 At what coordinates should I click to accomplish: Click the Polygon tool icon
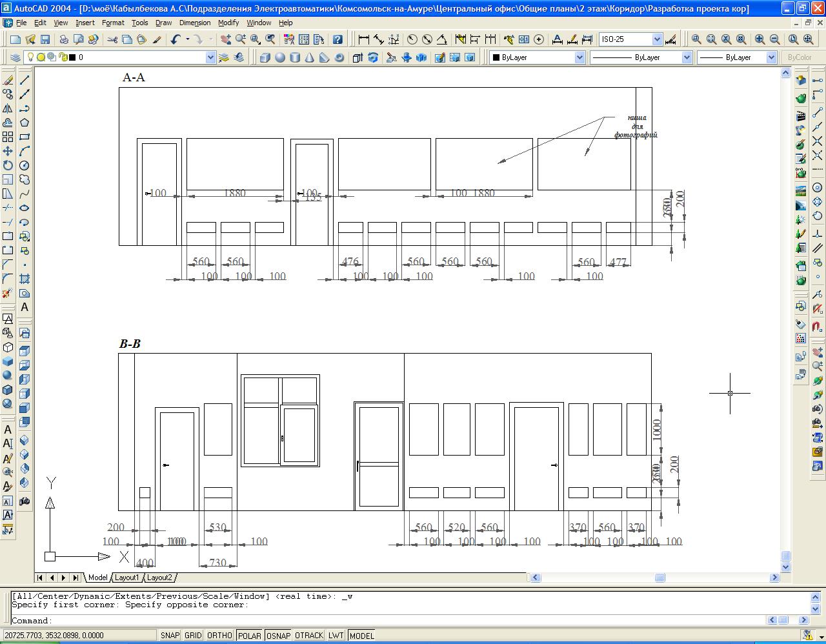point(25,123)
